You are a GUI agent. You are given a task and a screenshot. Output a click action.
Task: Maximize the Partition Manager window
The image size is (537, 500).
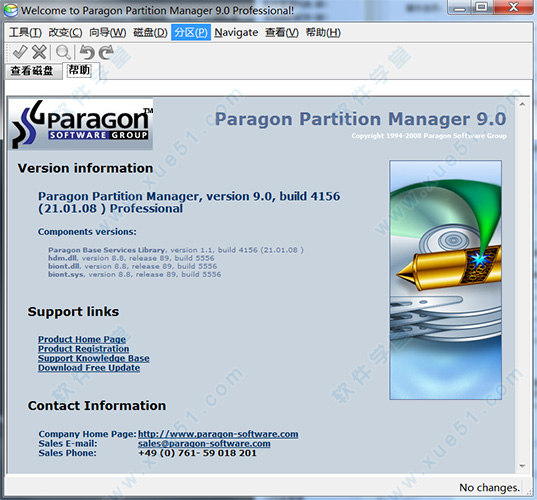click(482, 8)
